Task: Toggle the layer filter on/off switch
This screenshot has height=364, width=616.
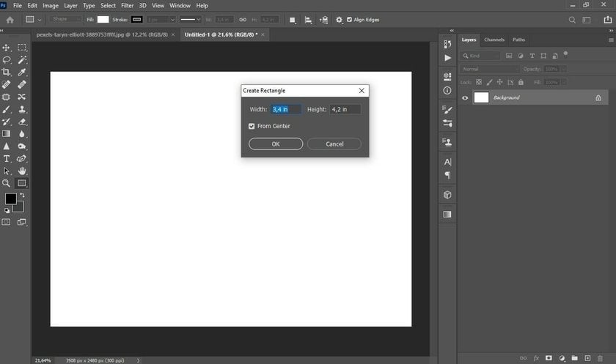Action: pos(565,53)
